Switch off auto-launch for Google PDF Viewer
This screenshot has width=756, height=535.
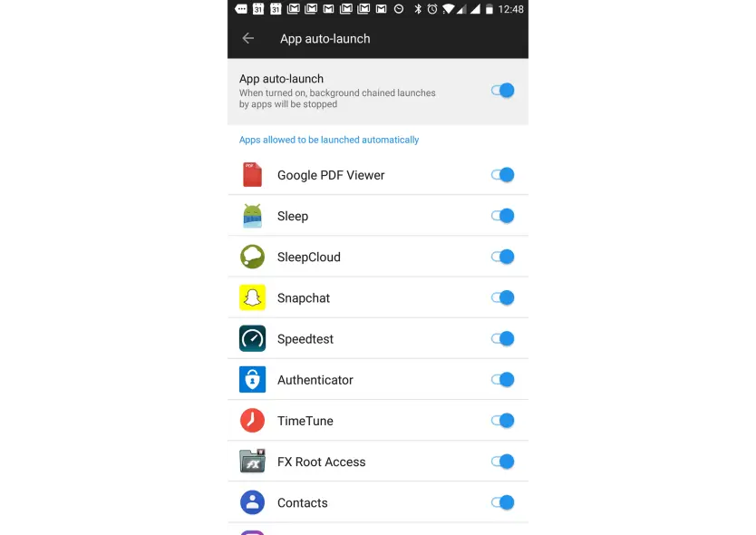[x=502, y=175]
